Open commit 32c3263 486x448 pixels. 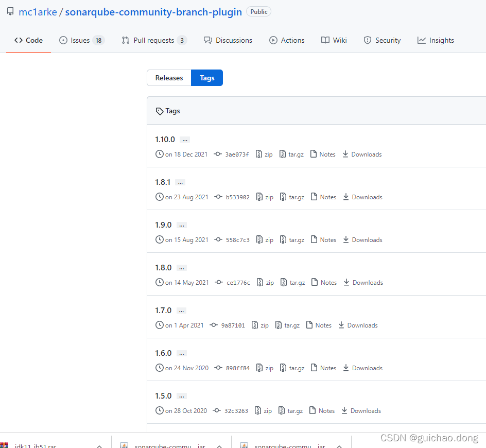[236, 411]
